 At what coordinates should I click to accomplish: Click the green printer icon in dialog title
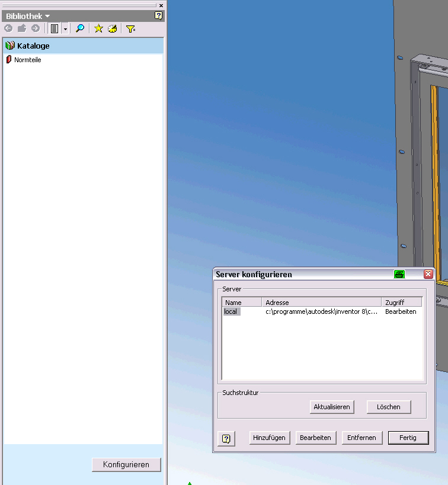tap(399, 274)
